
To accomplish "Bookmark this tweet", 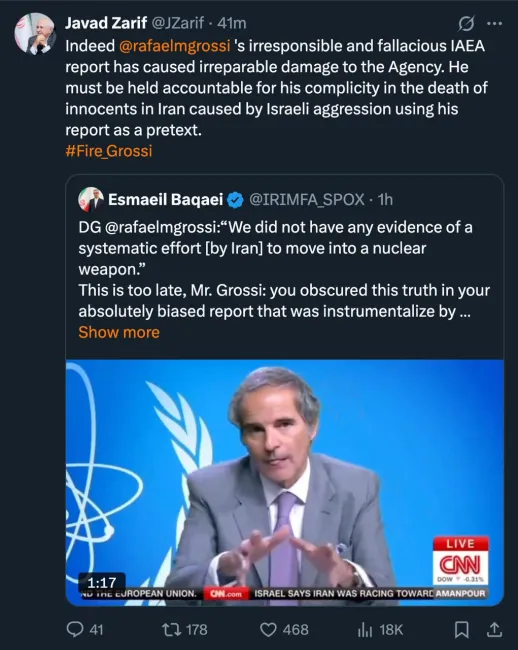I will tap(462, 630).
